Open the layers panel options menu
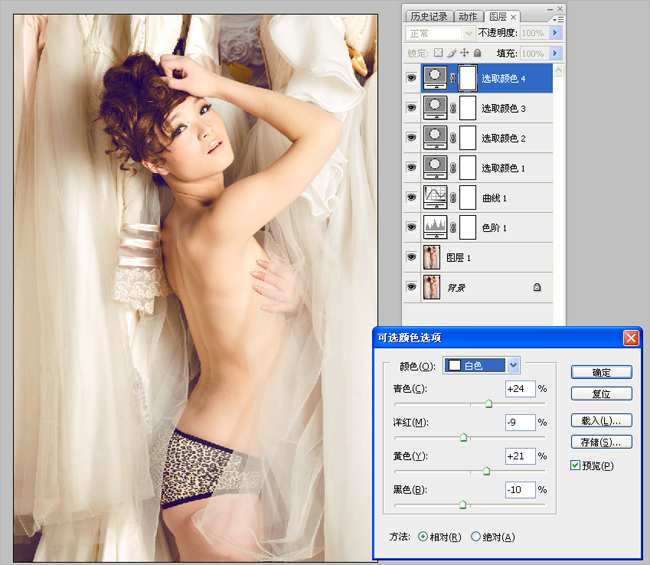Viewport: 650px width, 565px height. pos(558,19)
